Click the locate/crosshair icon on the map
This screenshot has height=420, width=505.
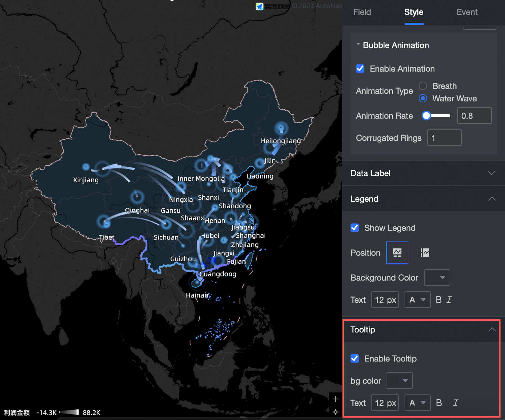tap(335, 412)
